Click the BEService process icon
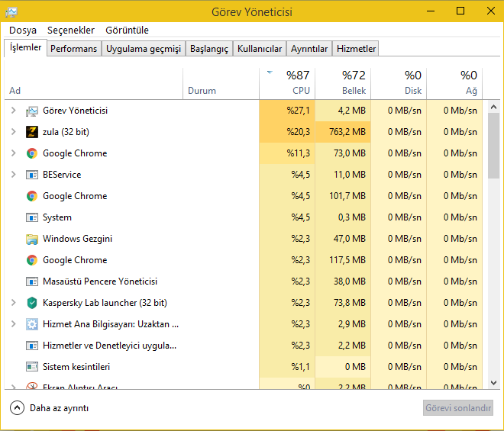Viewport: 504px width, 431px height. [32, 175]
